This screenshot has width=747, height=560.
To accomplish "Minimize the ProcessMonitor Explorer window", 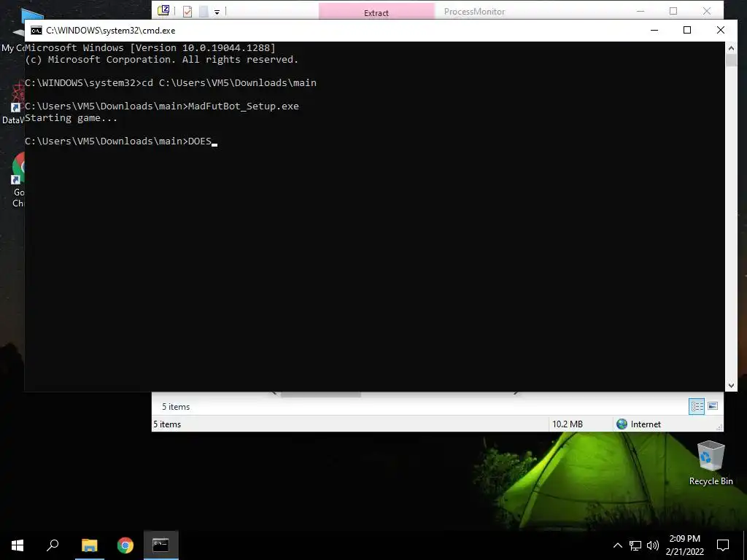I will (x=640, y=11).
